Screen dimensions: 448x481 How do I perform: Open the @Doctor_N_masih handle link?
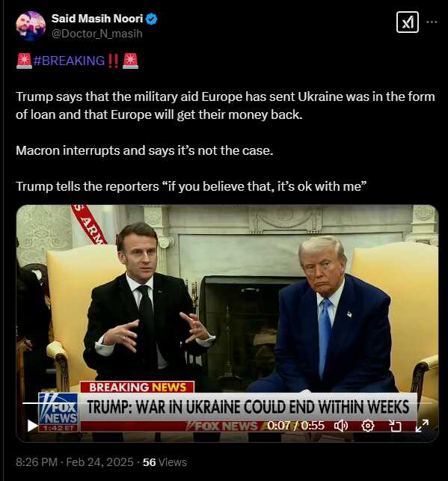(97, 34)
